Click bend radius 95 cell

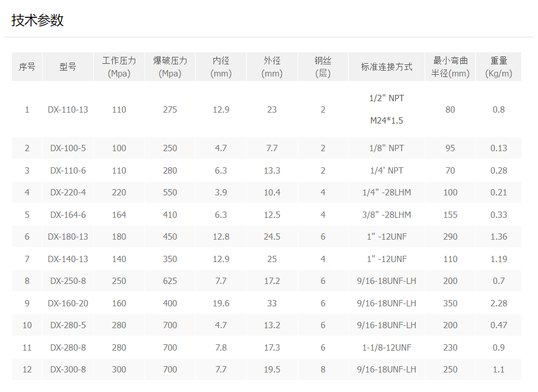point(450,148)
